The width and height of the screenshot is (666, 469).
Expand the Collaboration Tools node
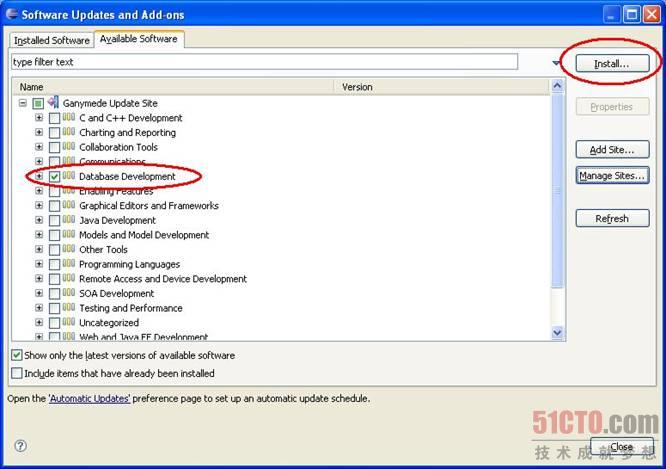(x=39, y=147)
